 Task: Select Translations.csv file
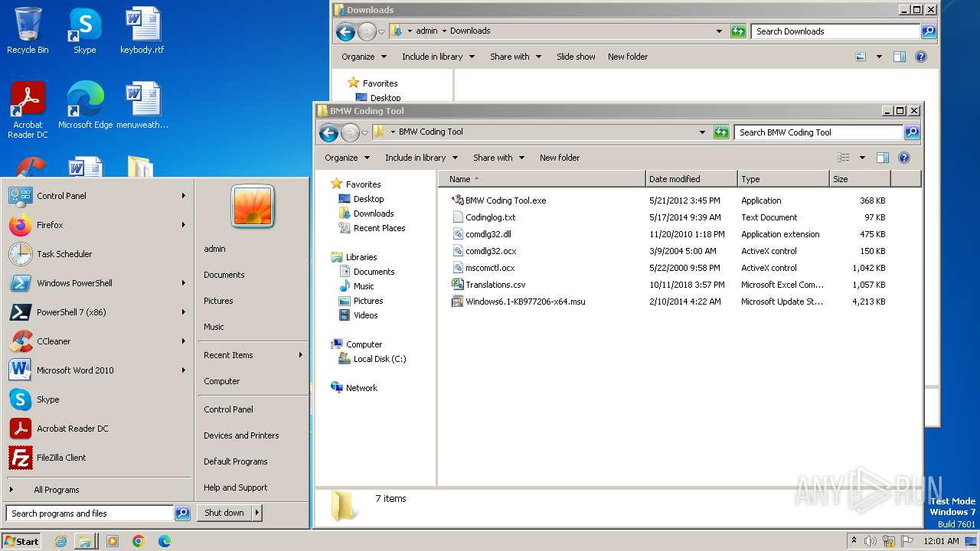click(x=488, y=285)
